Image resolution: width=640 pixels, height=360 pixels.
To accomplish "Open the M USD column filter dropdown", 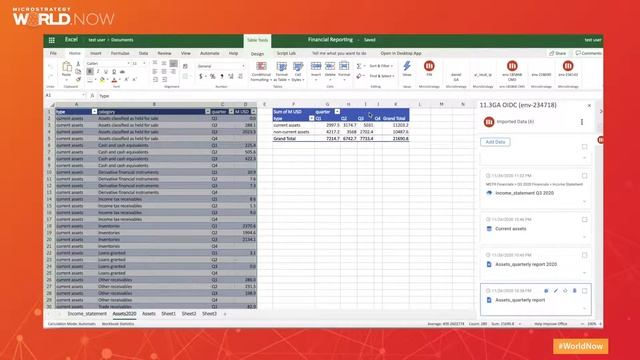I will [x=253, y=111].
